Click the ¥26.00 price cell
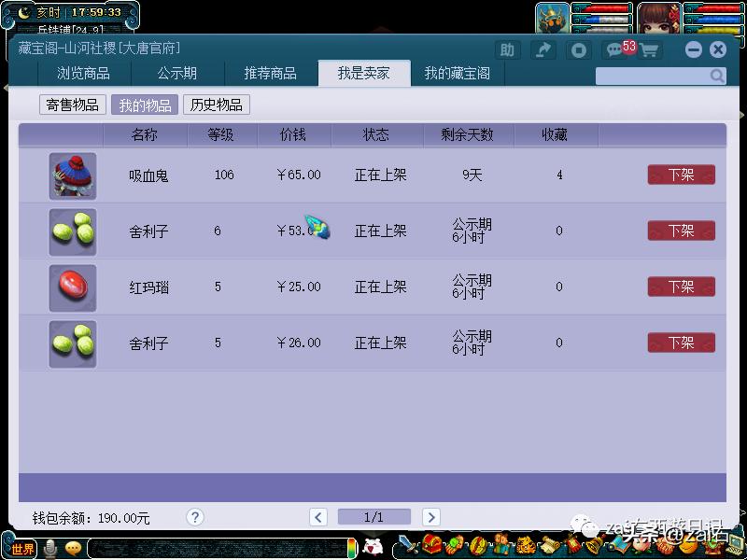The image size is (747, 560). (x=299, y=343)
